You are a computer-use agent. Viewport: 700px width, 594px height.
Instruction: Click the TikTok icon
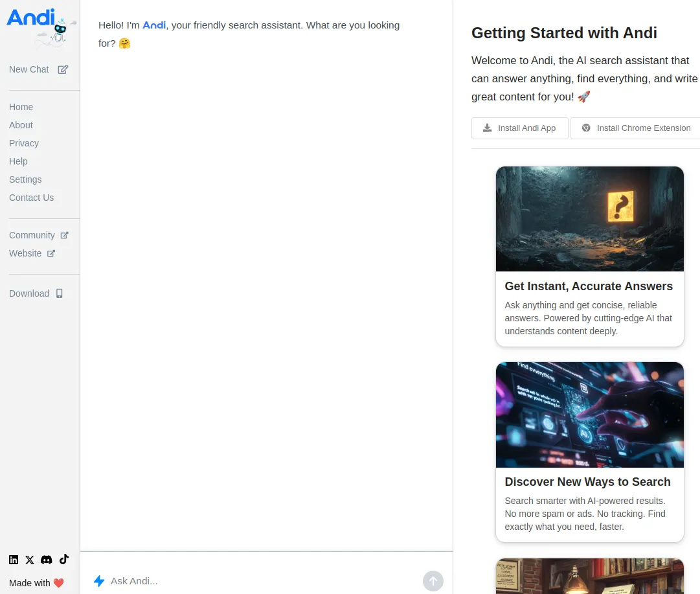[x=63, y=559]
